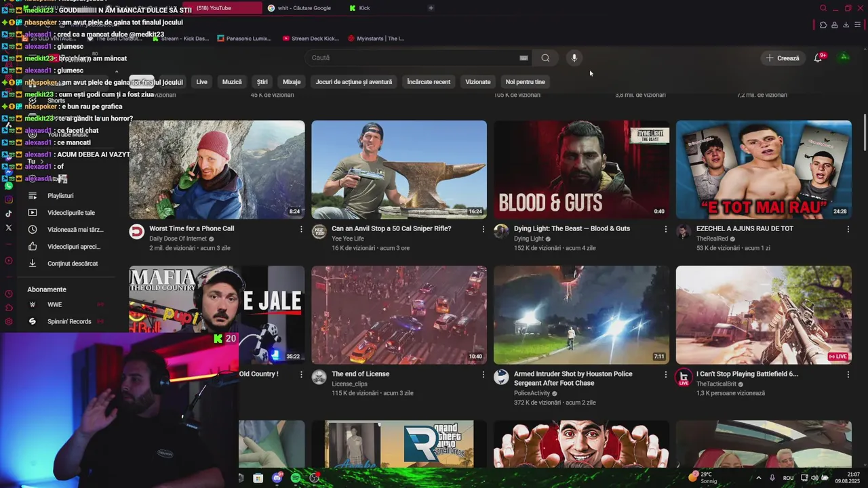Click the voice search microphone icon
Image resolution: width=868 pixels, height=488 pixels.
pyautogui.click(x=574, y=58)
